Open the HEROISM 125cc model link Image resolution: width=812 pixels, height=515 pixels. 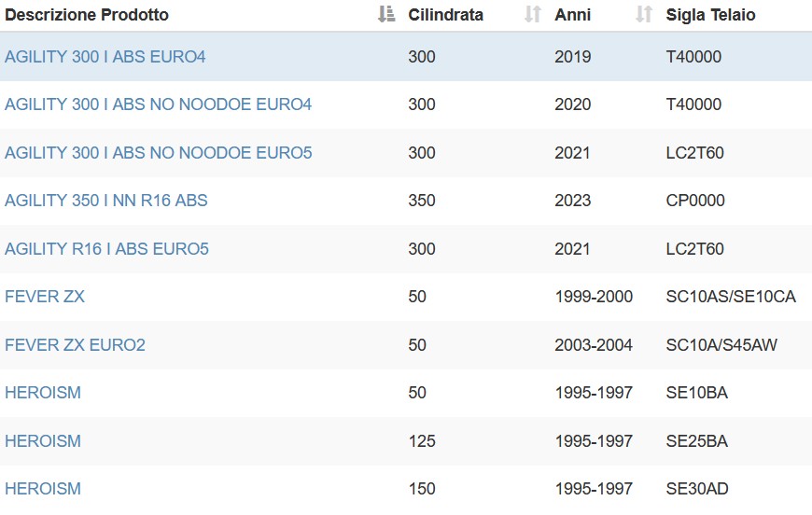coord(43,441)
